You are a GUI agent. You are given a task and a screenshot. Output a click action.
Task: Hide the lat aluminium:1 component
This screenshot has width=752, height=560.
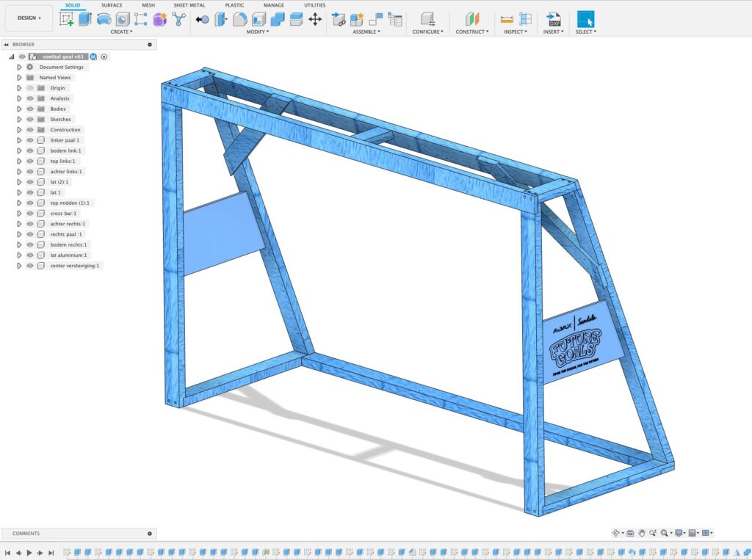click(x=30, y=255)
